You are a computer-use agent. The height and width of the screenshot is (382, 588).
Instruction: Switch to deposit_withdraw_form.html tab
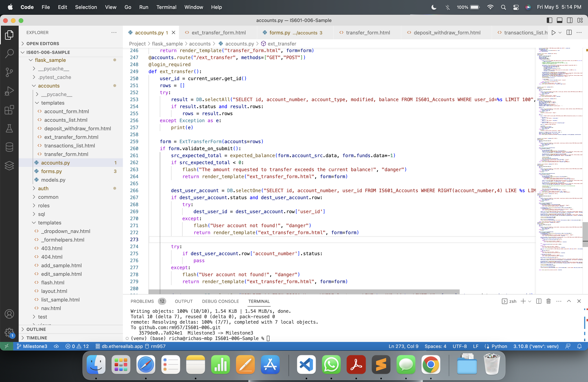click(x=446, y=33)
